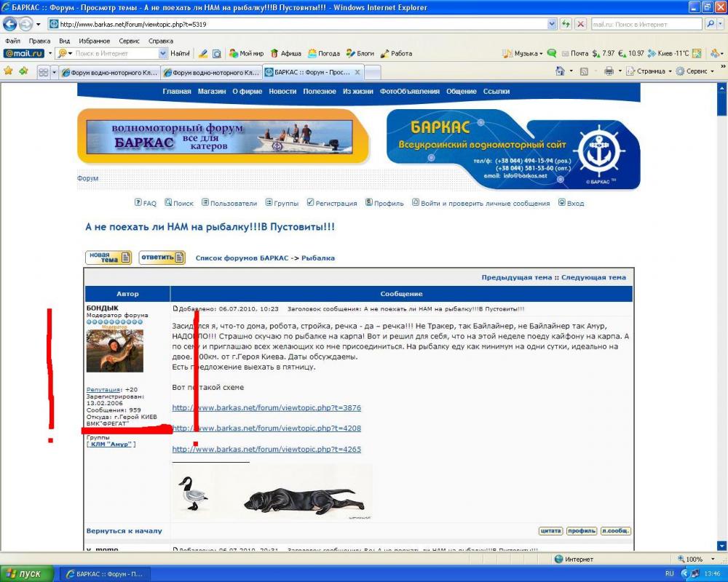Click the Quick Tabs grid icon

pos(43,72)
